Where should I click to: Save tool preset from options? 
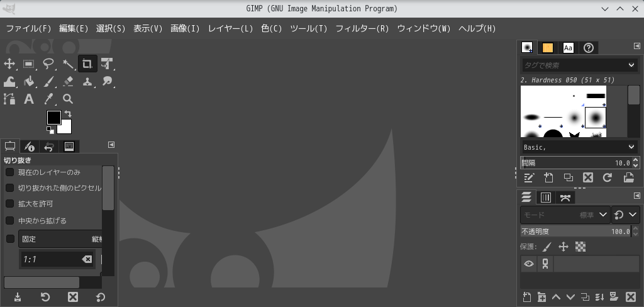coord(18,297)
